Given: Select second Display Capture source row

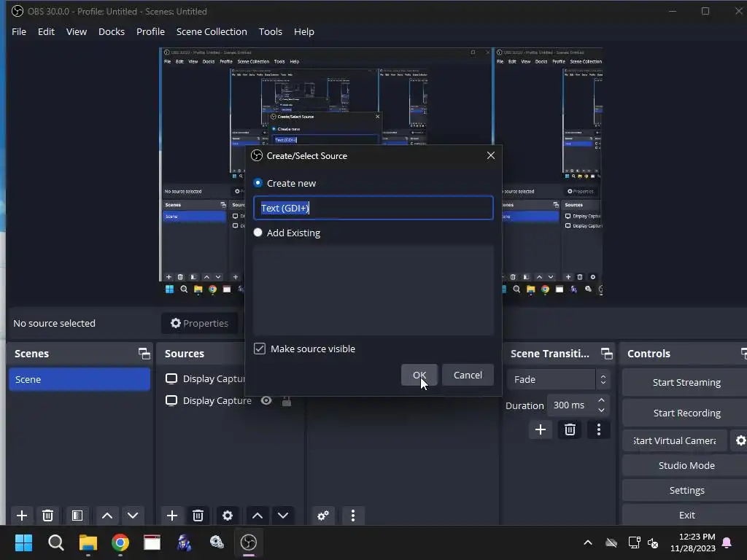Looking at the screenshot, I should click(231, 401).
